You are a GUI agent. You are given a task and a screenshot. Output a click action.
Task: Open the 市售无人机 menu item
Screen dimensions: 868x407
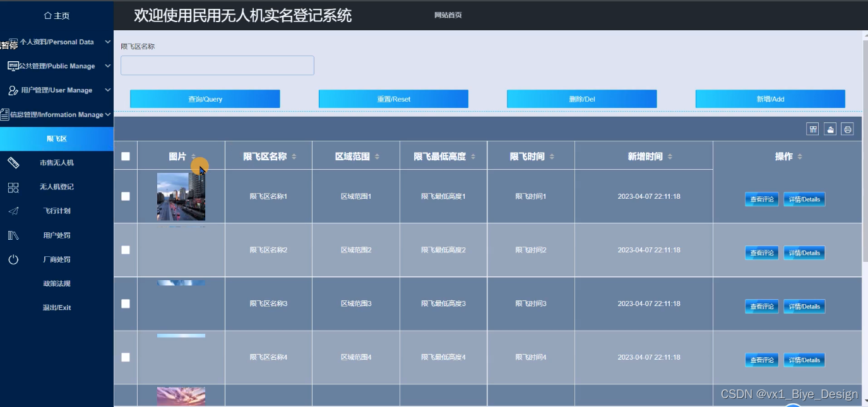coord(57,163)
